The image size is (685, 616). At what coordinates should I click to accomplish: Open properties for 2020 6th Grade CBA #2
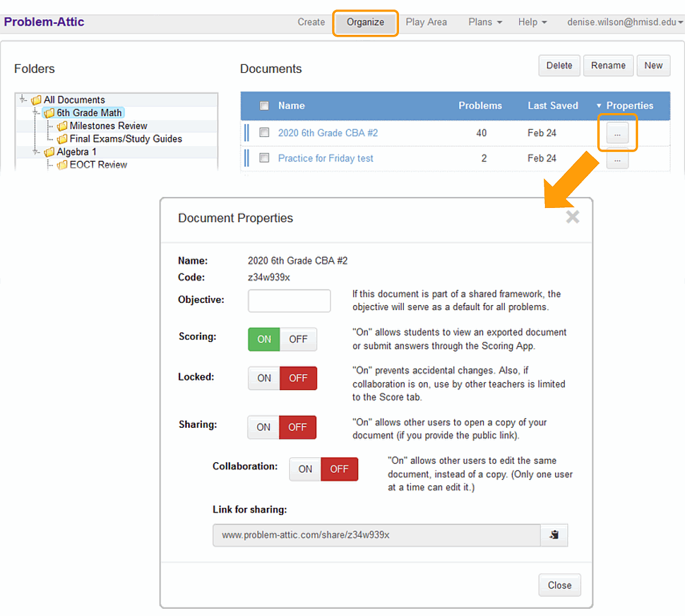(617, 133)
